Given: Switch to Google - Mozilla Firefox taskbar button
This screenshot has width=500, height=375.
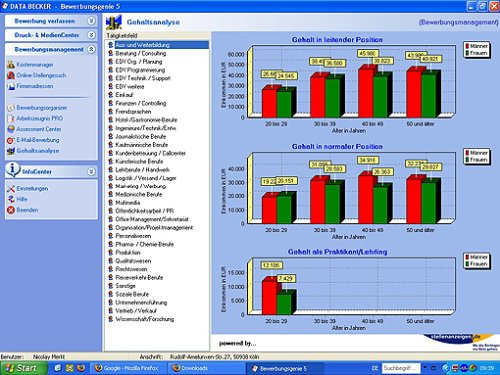Looking at the screenshot, I should [127, 368].
